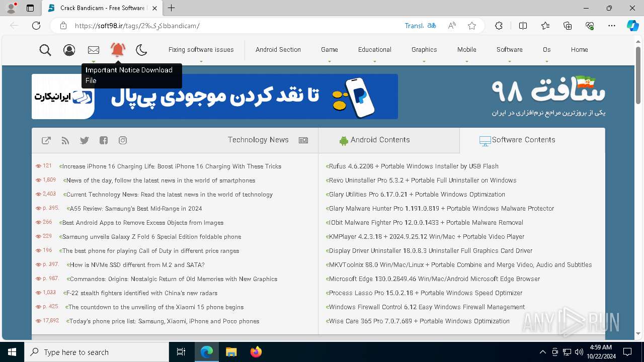644x362 pixels.
Task: Open the Copilot sidebar icon
Action: tap(633, 26)
